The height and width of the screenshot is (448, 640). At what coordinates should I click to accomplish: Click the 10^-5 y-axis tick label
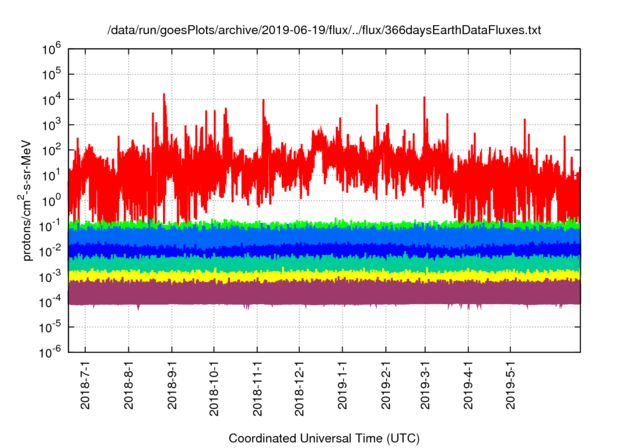pos(50,328)
